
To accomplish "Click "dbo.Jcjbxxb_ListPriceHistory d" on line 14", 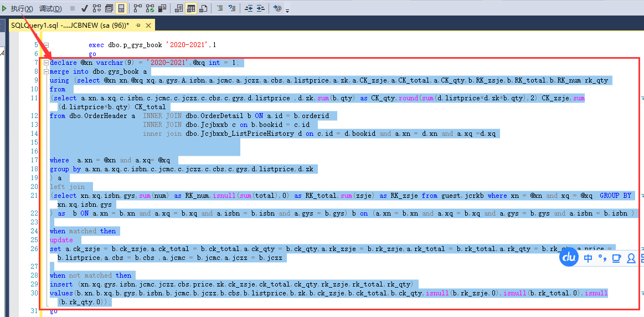I will pos(244,134).
